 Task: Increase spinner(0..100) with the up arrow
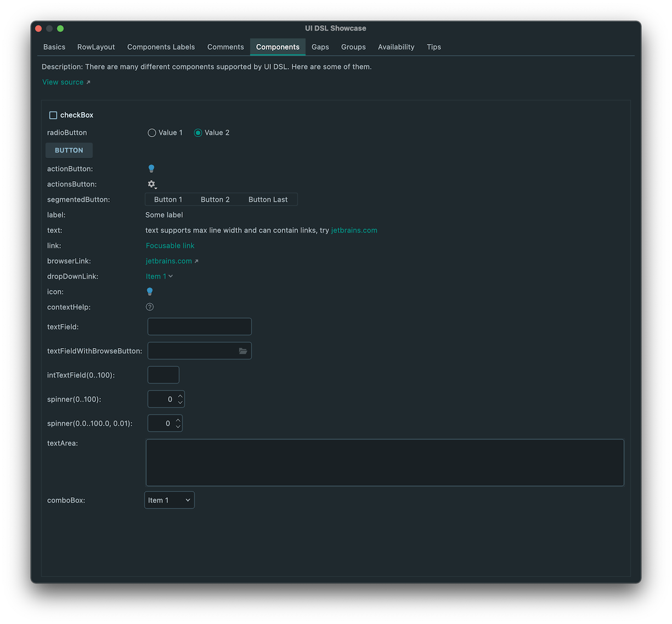[x=180, y=396]
